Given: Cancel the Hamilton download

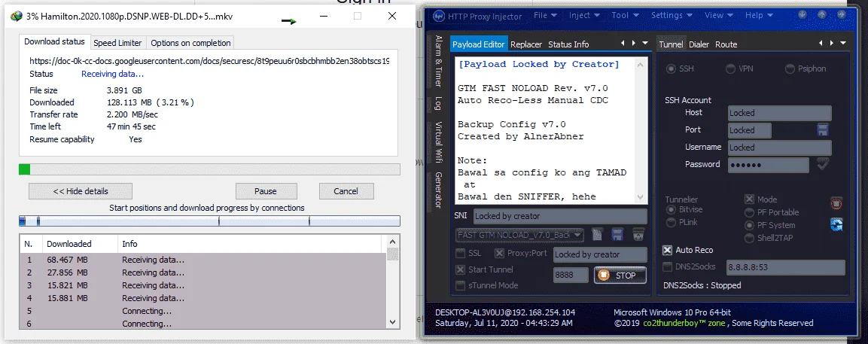Looking at the screenshot, I should click(346, 191).
